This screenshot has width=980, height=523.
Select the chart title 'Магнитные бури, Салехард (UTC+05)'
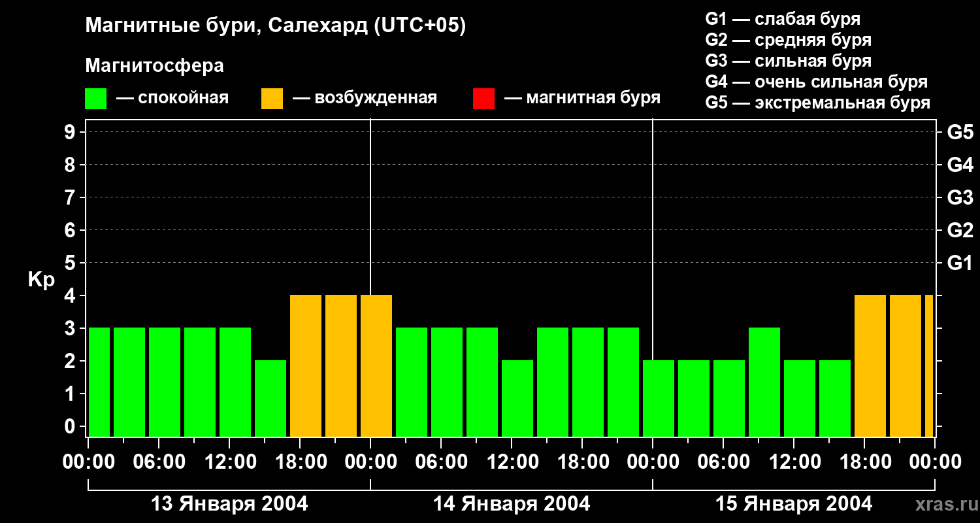[x=276, y=26]
